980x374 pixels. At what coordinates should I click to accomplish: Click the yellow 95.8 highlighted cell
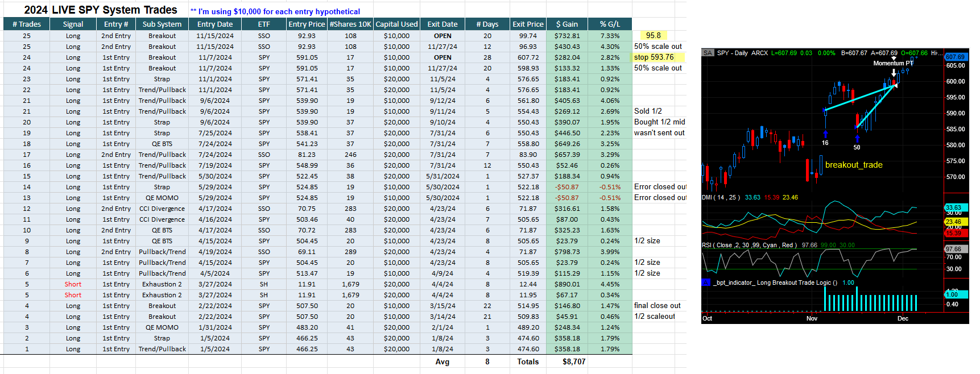(x=654, y=35)
